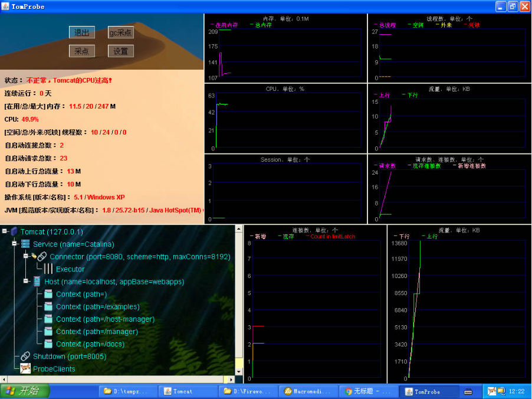The image size is (532, 399).
Task: Click the 总内存 legend label
Action: [x=263, y=25]
